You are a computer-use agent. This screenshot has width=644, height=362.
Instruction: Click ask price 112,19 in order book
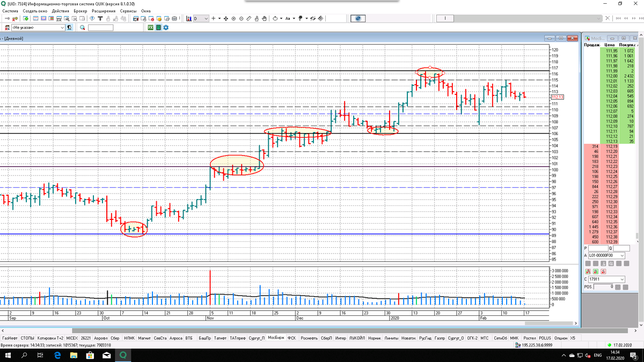[611, 146]
